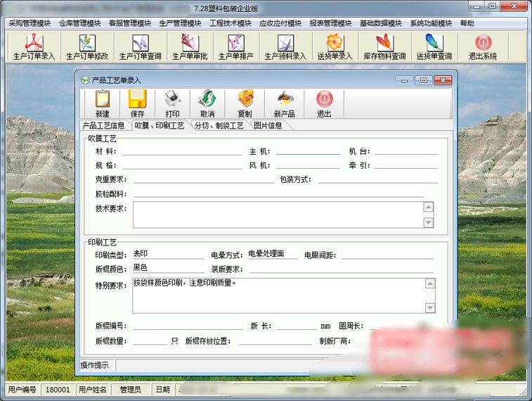
Task: Open 报表管理模块 menu
Action: click(331, 23)
